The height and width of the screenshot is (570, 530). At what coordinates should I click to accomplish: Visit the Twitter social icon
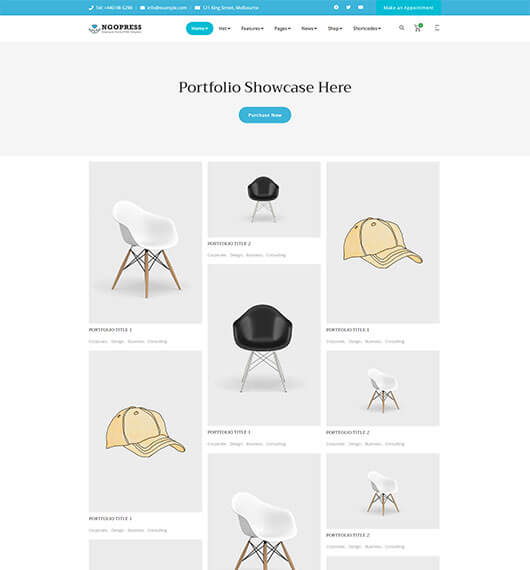pos(348,7)
